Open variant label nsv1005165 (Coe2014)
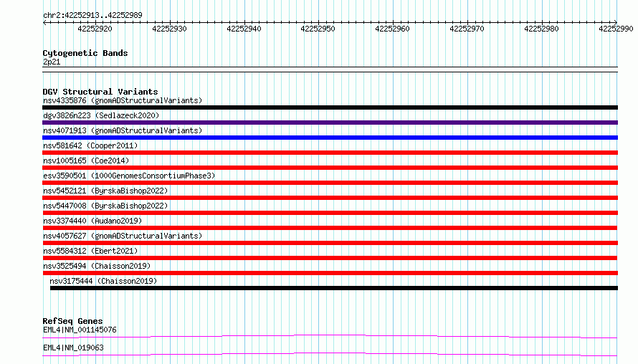Image resolution: width=638 pixels, height=364 pixels. coord(86,161)
